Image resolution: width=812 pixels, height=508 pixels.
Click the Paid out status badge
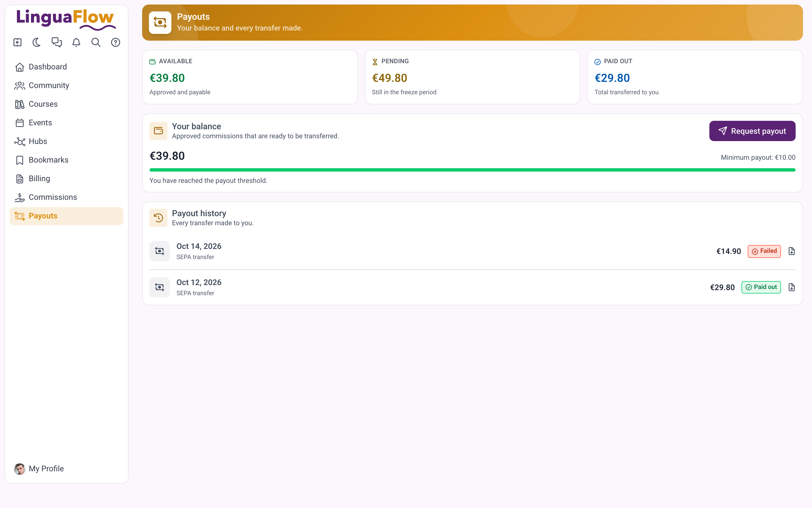pyautogui.click(x=761, y=287)
